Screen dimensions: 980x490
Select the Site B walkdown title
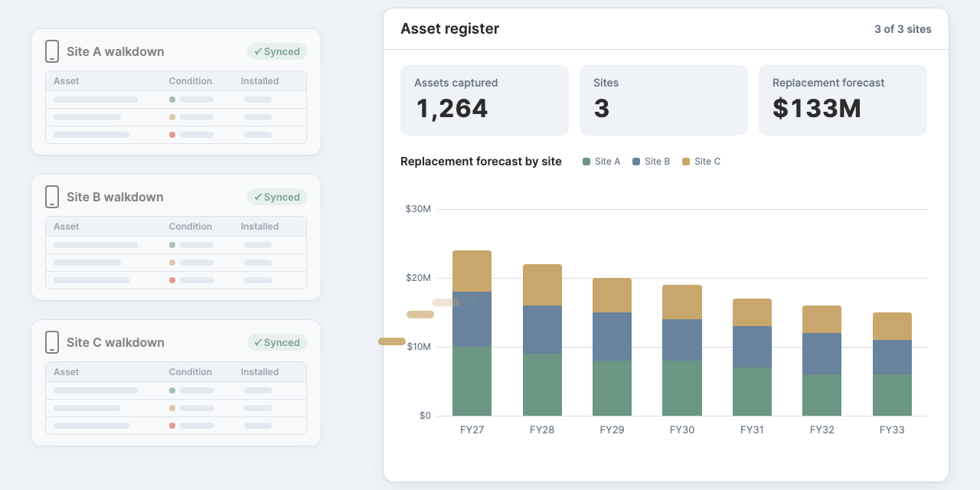coord(115,197)
